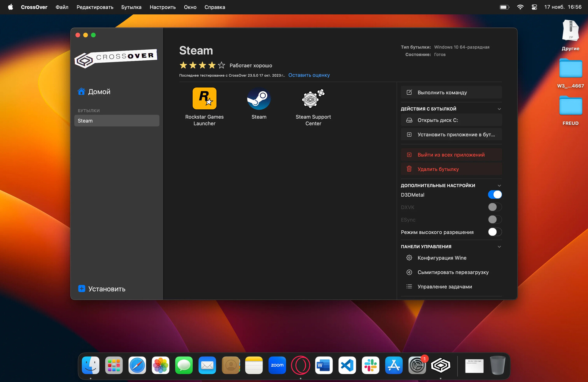Open Microsoft Word from the Dock

pos(324,365)
